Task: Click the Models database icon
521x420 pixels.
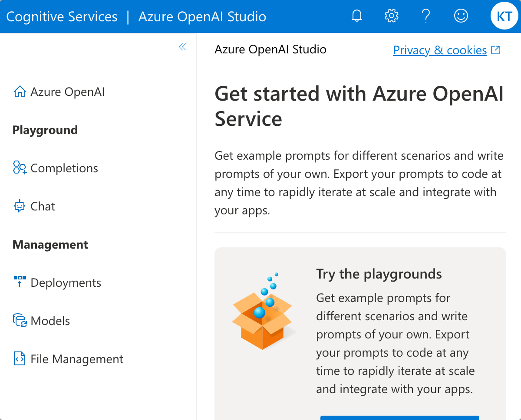Action: point(18,321)
